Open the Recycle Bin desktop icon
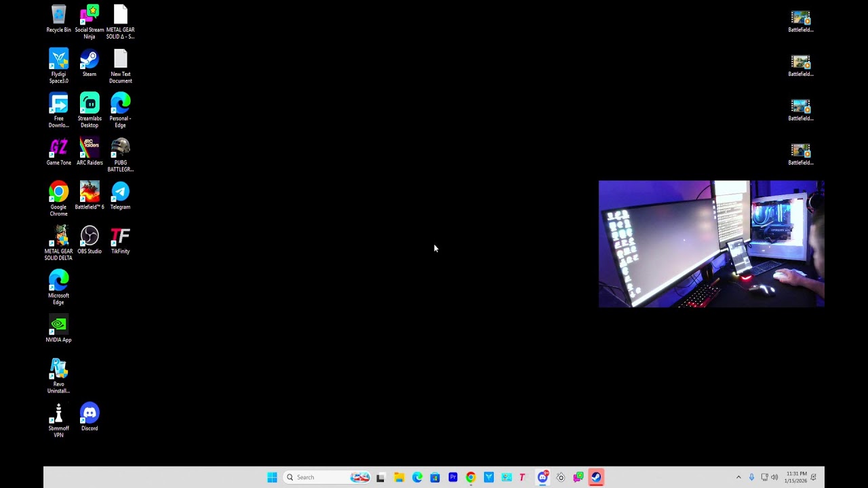The height and width of the screenshot is (488, 868). [x=58, y=19]
